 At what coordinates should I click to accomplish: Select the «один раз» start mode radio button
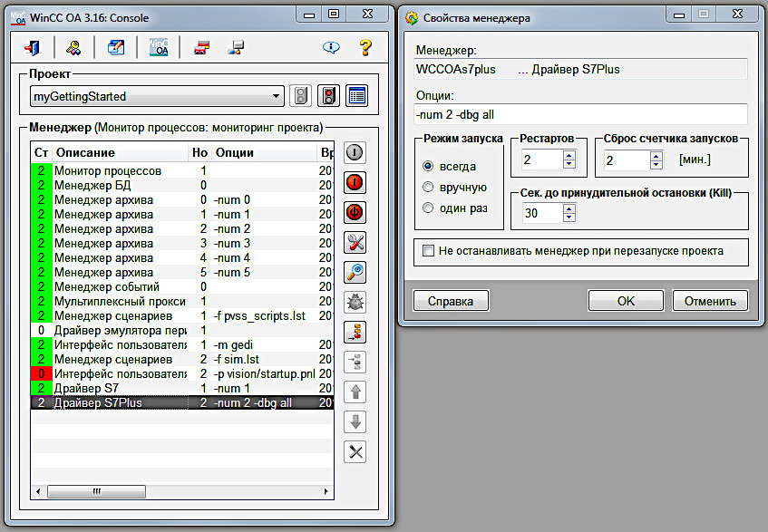tap(428, 208)
